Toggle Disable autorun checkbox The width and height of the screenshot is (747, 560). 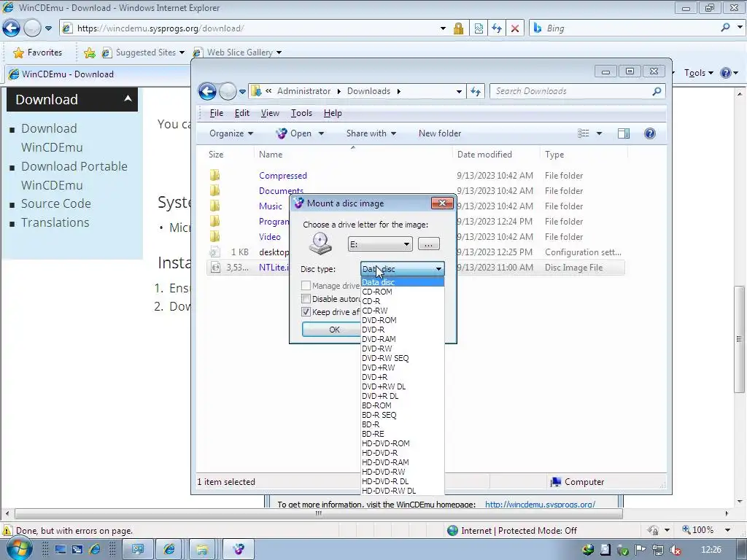pyautogui.click(x=306, y=299)
